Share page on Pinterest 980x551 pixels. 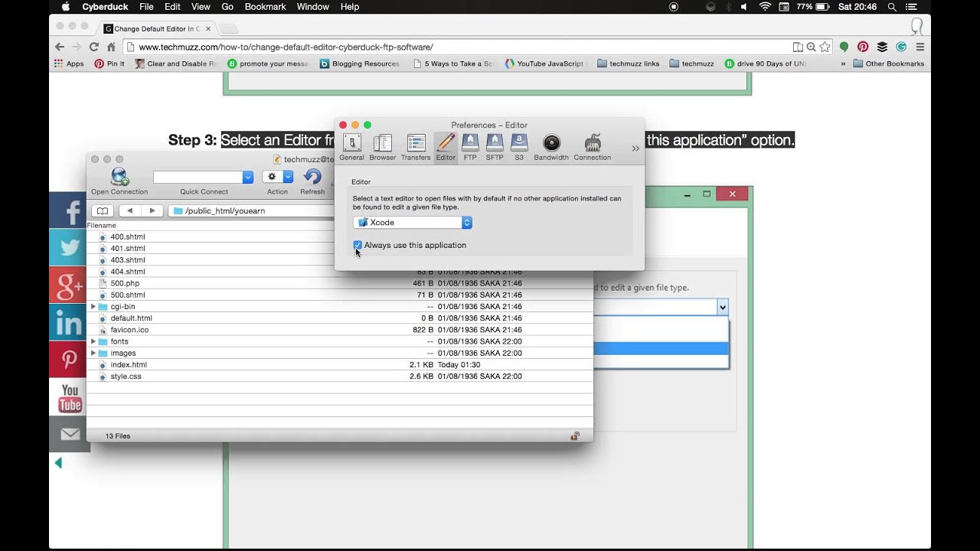click(70, 360)
